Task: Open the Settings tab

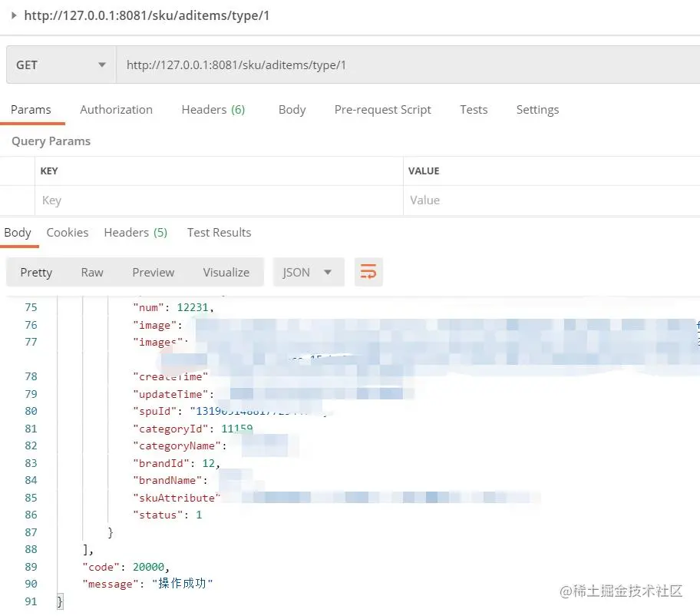Action: click(537, 109)
